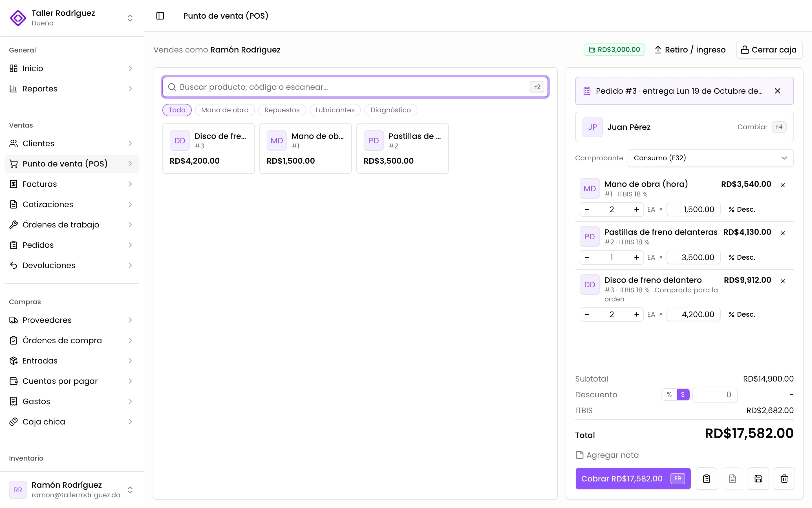
Task: Click the document quote icon beside Cobrar
Action: click(732, 478)
